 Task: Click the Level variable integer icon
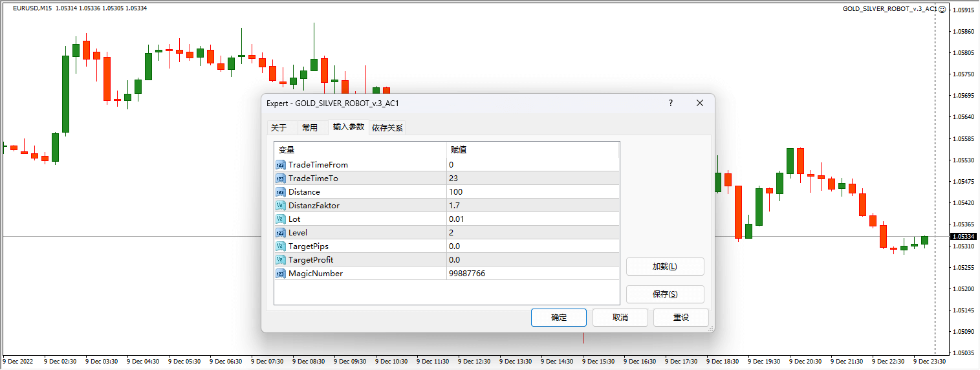click(280, 233)
